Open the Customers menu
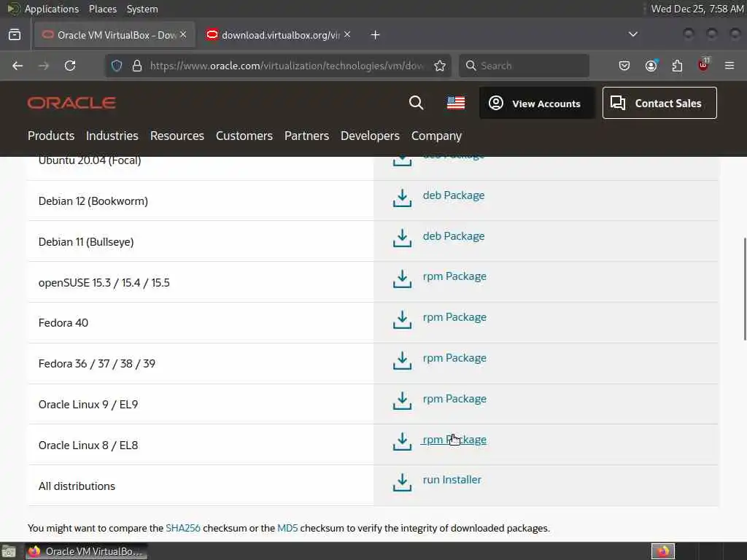747x560 pixels. tap(244, 136)
